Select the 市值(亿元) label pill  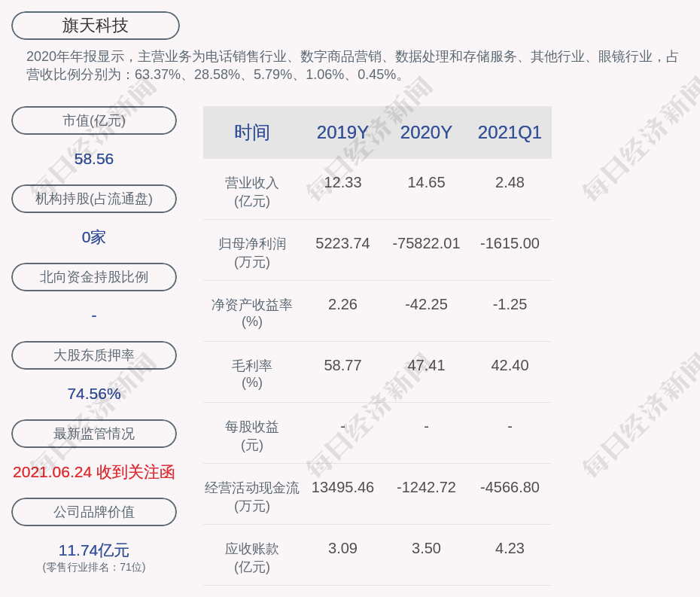pyautogui.click(x=94, y=120)
